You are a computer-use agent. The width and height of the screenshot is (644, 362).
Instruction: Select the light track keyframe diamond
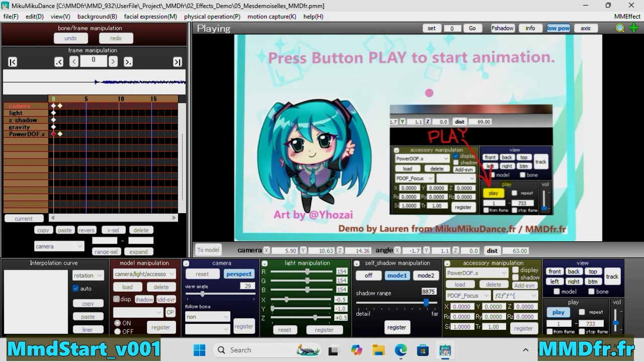[x=53, y=113]
